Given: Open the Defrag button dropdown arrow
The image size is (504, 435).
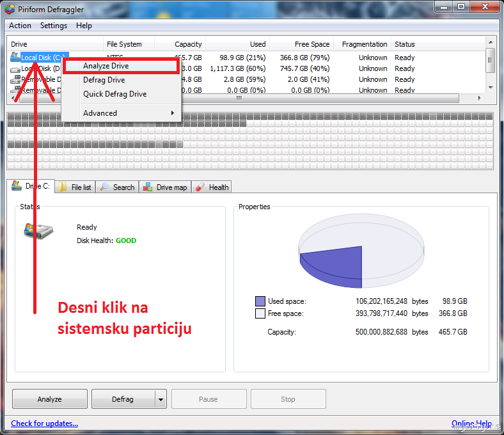Looking at the screenshot, I should (161, 399).
